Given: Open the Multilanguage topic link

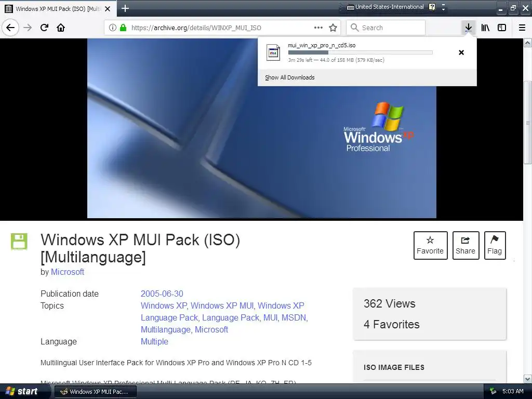Looking at the screenshot, I should tap(166, 329).
